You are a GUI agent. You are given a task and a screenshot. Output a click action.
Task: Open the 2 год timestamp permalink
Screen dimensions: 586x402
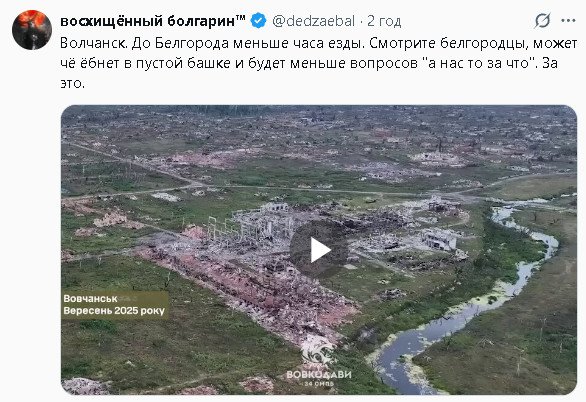tap(384, 21)
